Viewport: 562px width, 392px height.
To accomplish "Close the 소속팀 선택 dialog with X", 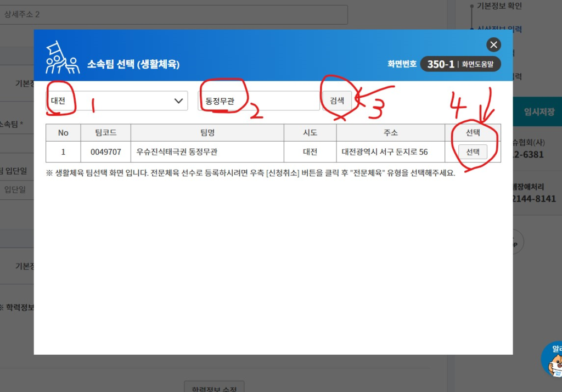I will (494, 45).
